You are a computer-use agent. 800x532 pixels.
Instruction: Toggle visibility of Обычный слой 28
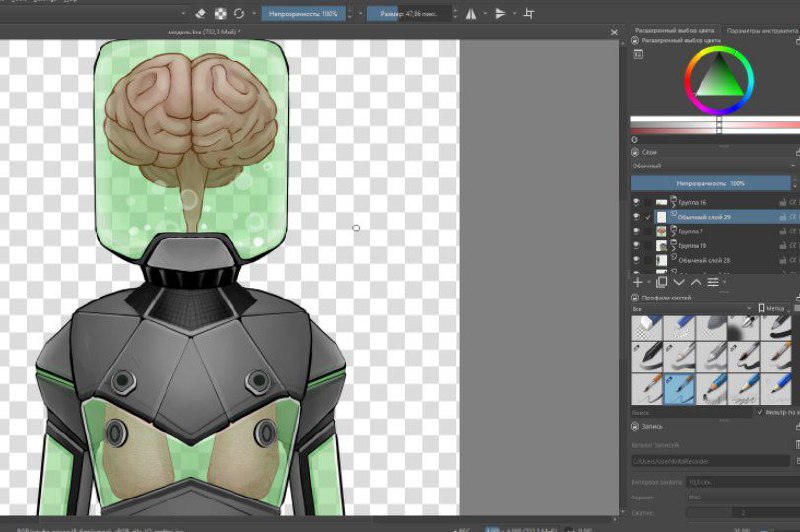coord(636,260)
